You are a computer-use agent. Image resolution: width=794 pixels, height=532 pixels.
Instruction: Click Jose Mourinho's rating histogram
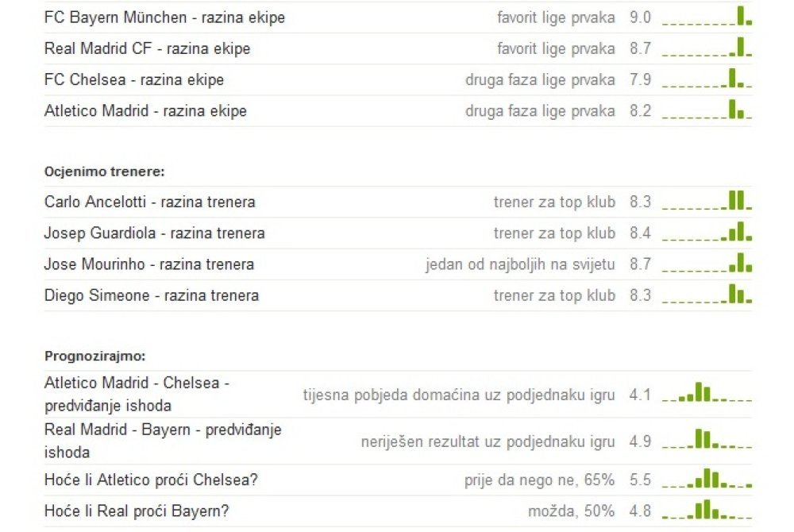(x=707, y=264)
